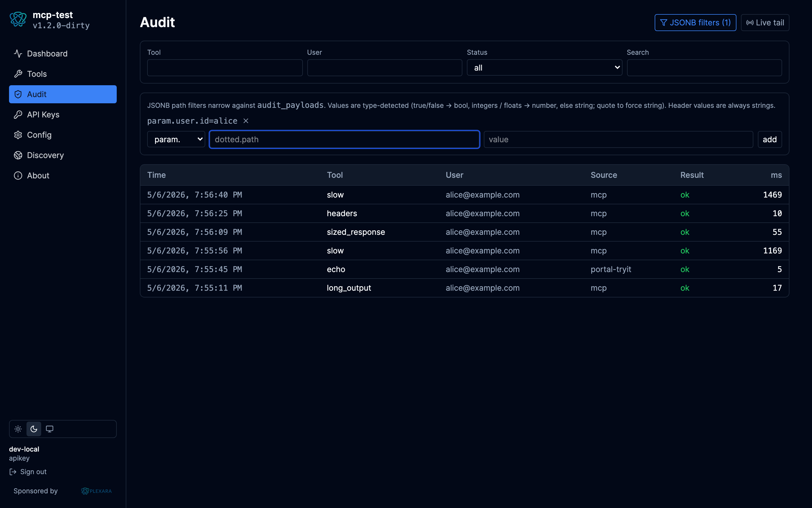Switch to light theme sun icon
Viewport: 812px width, 508px height.
pyautogui.click(x=18, y=429)
